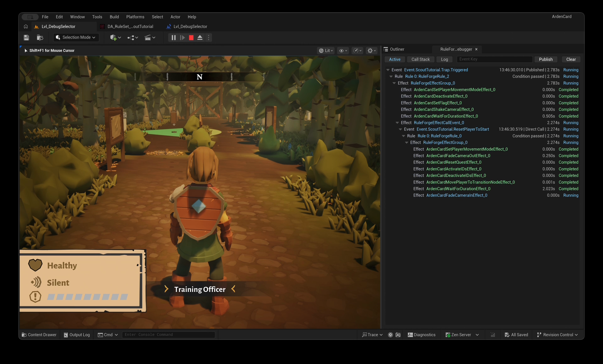Viewport: 603px width, 364px height.
Task: Select the ArdenCardShakeCameraEffect_0 link
Action: click(443, 110)
